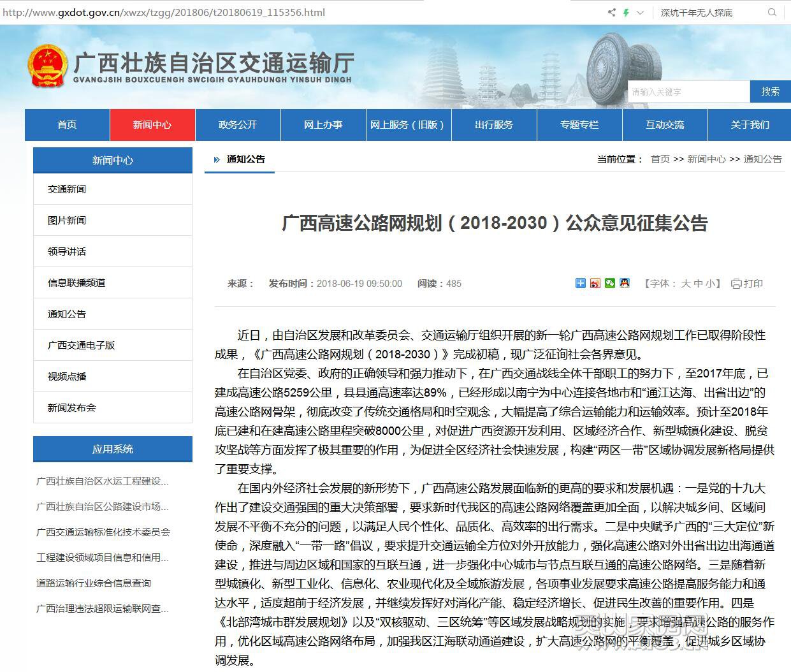
Task: Open 新闻发布会 in the sidebar
Action: [113, 408]
